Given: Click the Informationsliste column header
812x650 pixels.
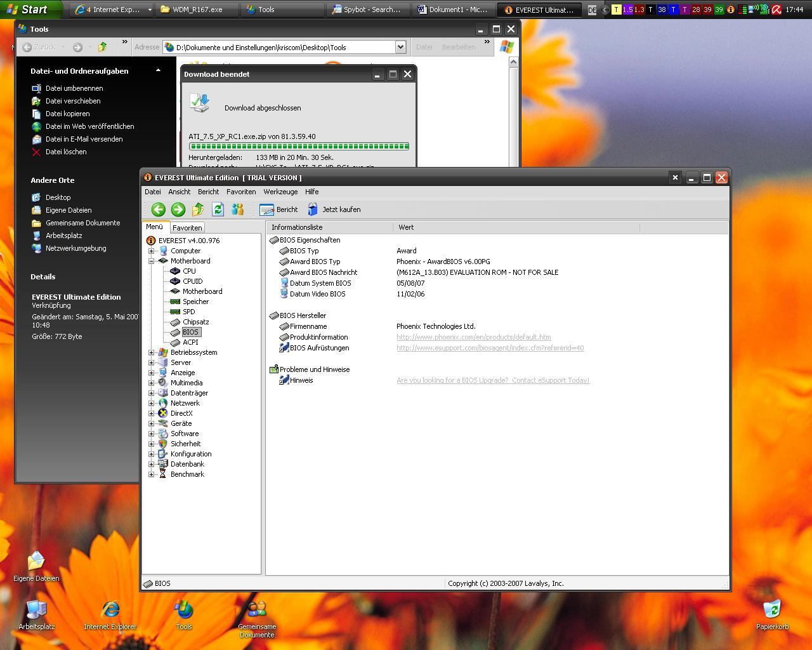Looking at the screenshot, I should [x=330, y=227].
